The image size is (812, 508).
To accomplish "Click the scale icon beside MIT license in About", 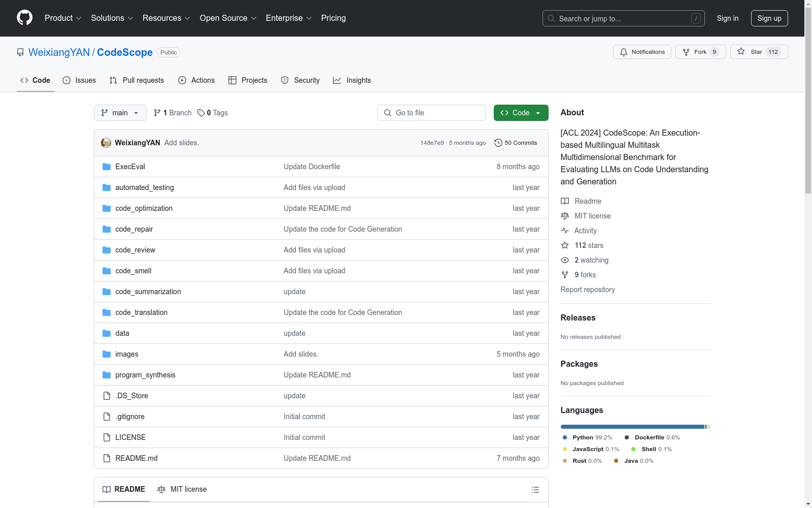I will (565, 216).
